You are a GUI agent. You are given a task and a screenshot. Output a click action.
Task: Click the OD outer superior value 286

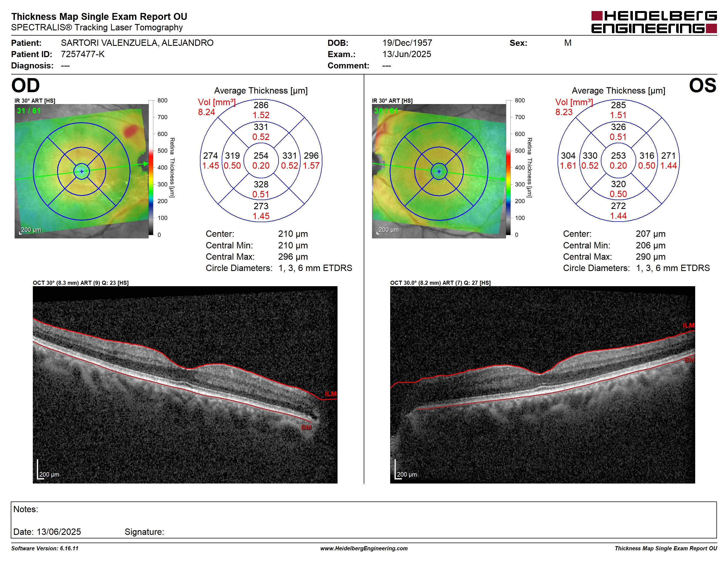click(261, 105)
